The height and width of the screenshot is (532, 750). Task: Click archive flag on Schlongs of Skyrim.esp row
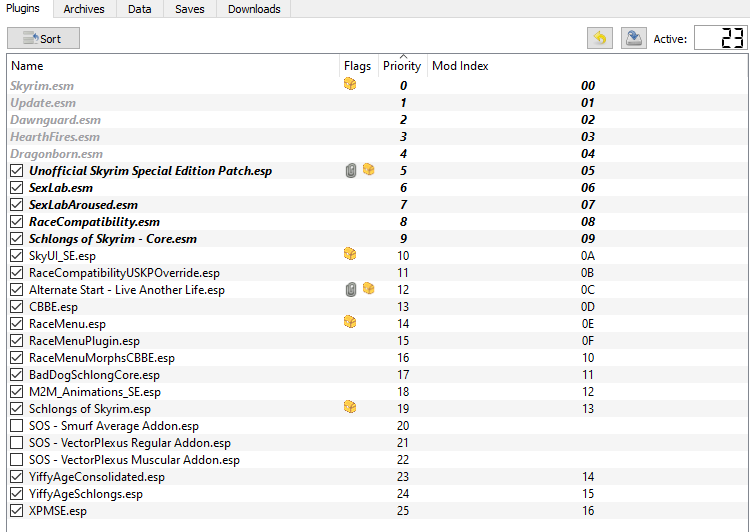[x=350, y=407]
